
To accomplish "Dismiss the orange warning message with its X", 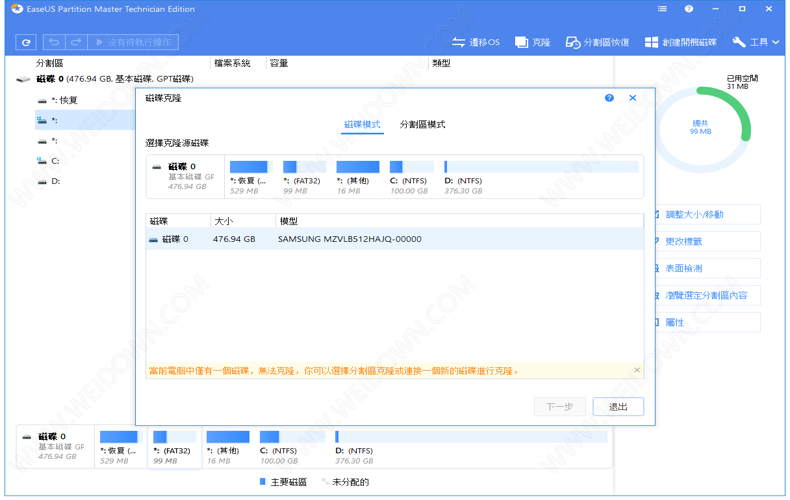I will (637, 370).
